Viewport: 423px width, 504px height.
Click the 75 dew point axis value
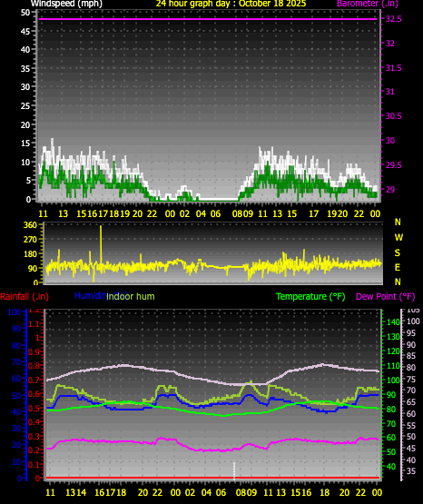click(411, 380)
